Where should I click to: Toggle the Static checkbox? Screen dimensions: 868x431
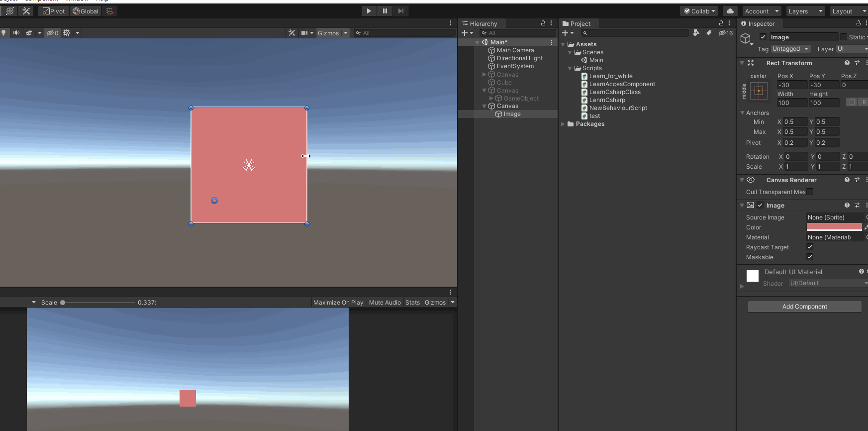click(x=844, y=37)
